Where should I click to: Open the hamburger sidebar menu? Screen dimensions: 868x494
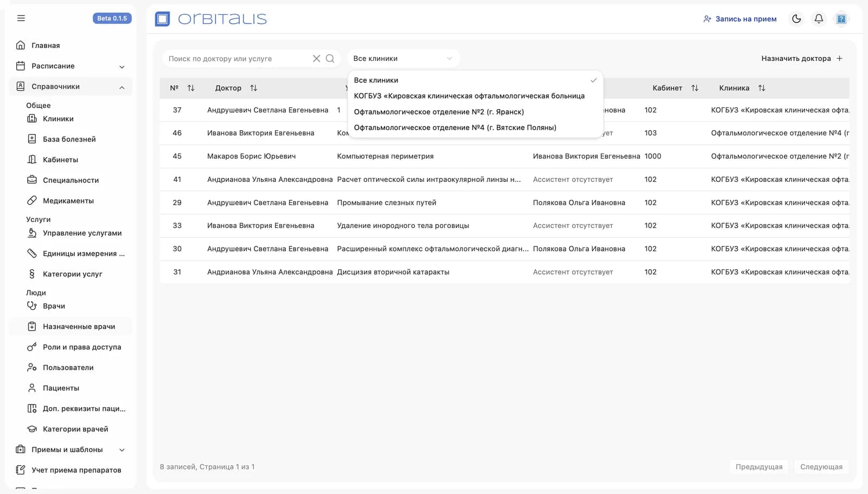[x=21, y=18]
